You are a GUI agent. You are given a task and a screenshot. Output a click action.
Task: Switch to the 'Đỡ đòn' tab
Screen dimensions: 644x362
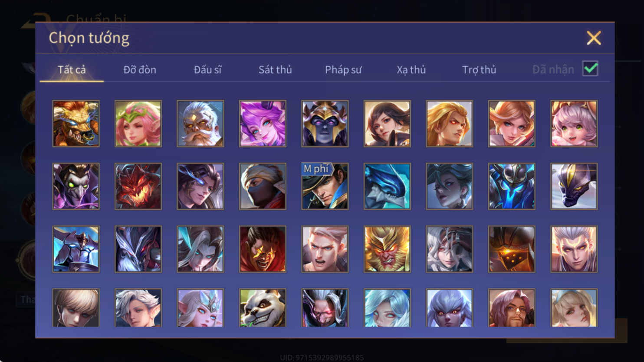(140, 70)
